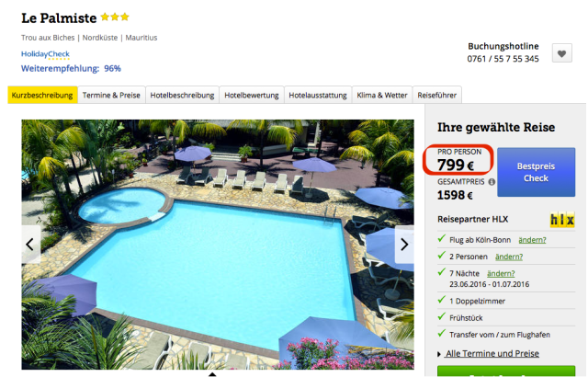Click the Gesamtpreis info icon
The height and width of the screenshot is (377, 588).
point(492,182)
